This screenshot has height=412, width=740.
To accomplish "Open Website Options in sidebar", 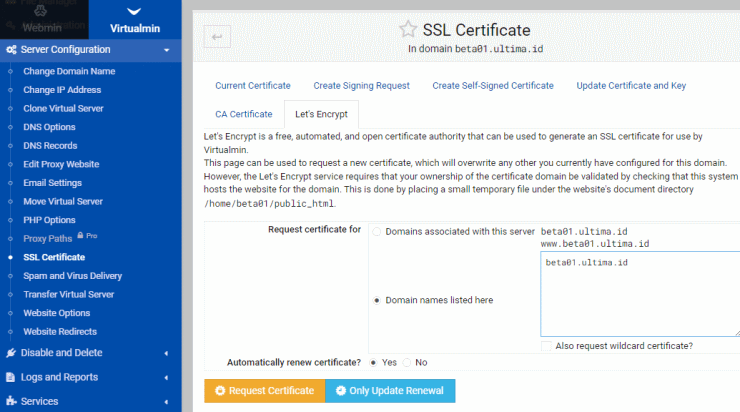I will pyautogui.click(x=57, y=313).
